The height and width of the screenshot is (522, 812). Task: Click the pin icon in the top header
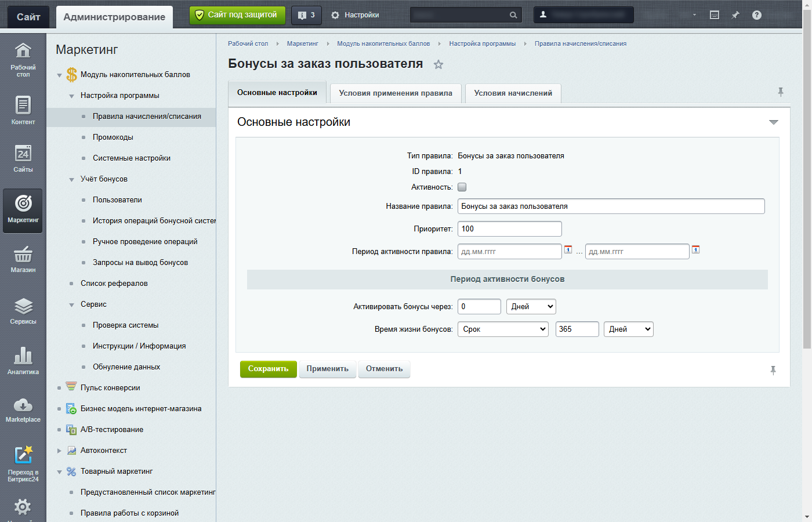pos(735,15)
